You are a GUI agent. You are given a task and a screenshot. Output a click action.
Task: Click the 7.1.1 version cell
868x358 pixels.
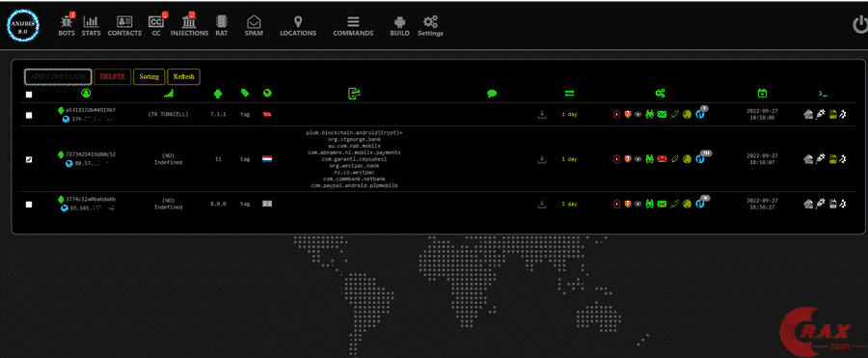(218, 114)
